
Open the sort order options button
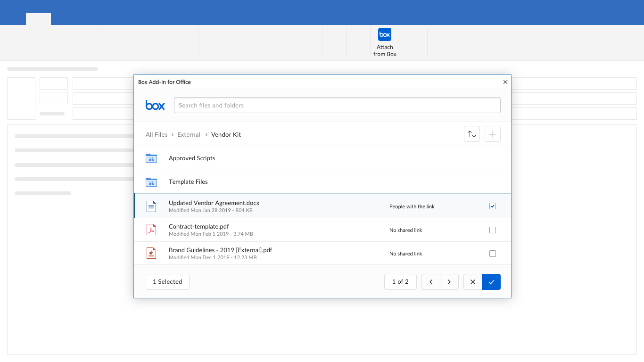click(x=472, y=134)
